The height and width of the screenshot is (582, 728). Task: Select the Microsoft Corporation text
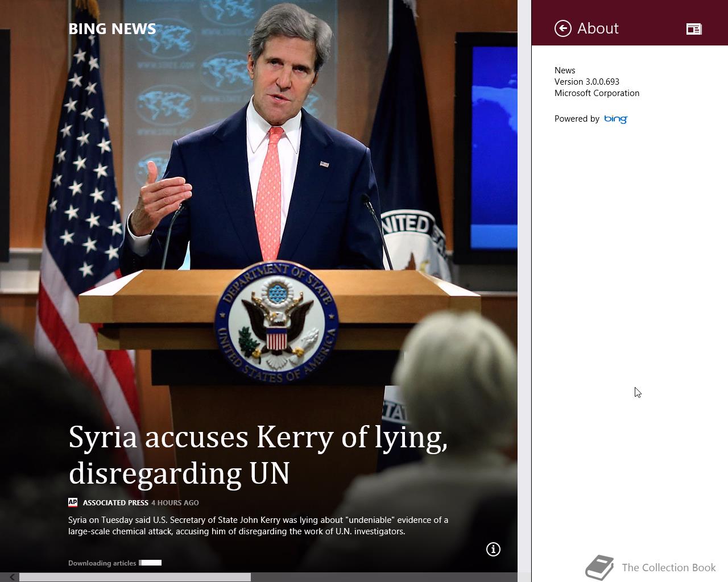pyautogui.click(x=597, y=93)
